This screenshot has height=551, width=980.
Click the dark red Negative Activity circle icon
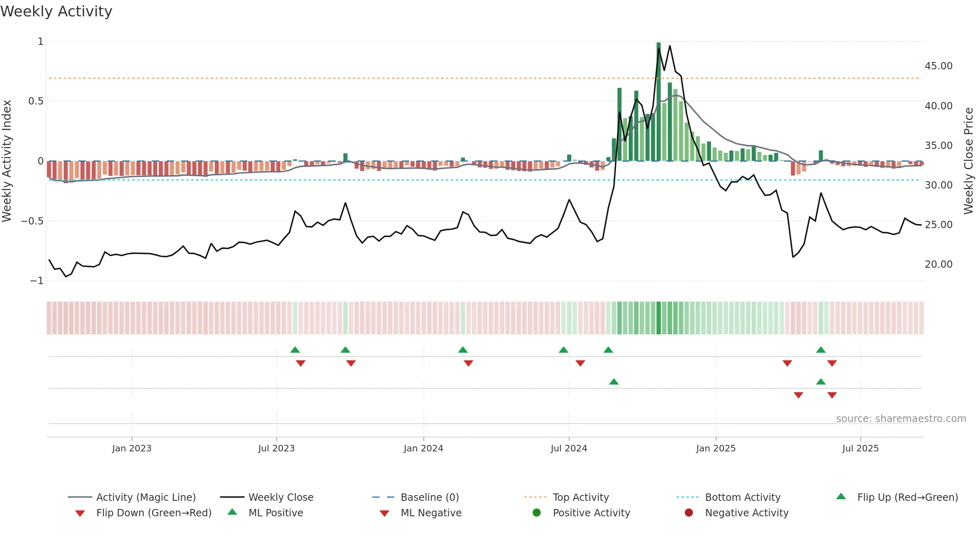[689, 513]
